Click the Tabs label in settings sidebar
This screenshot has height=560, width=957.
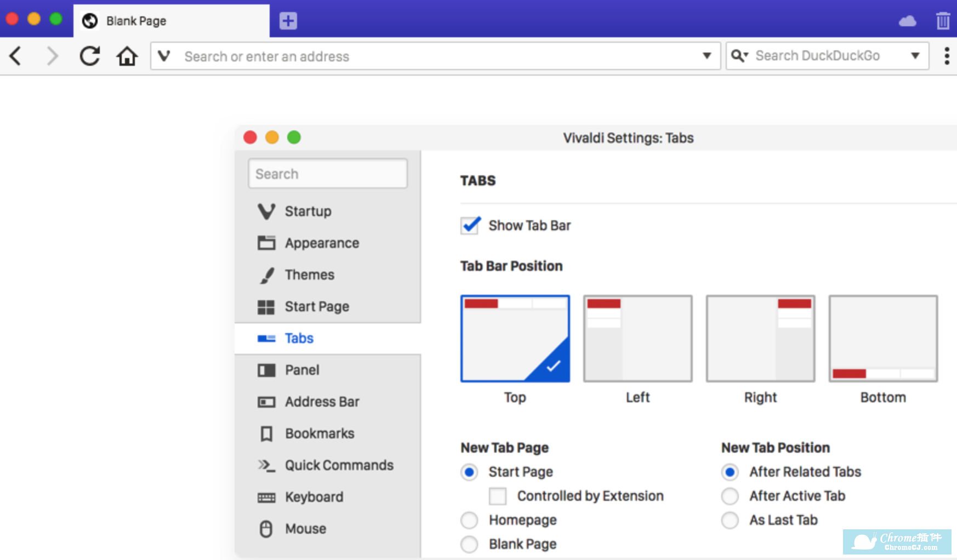tap(299, 338)
